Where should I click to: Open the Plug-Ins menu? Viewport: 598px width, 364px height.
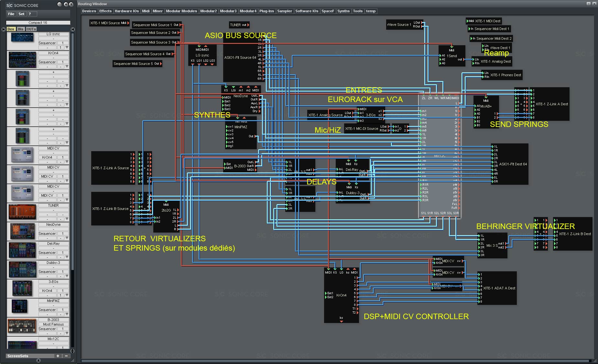(x=266, y=11)
